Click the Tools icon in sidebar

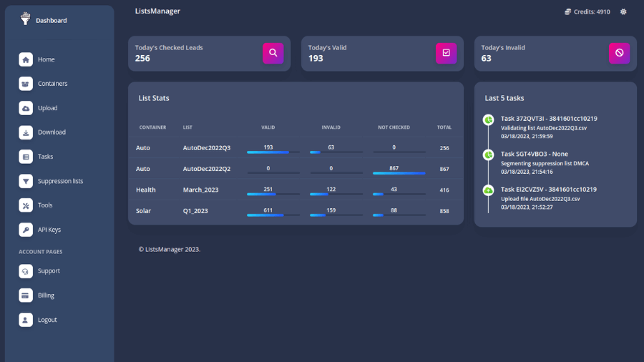click(x=26, y=205)
